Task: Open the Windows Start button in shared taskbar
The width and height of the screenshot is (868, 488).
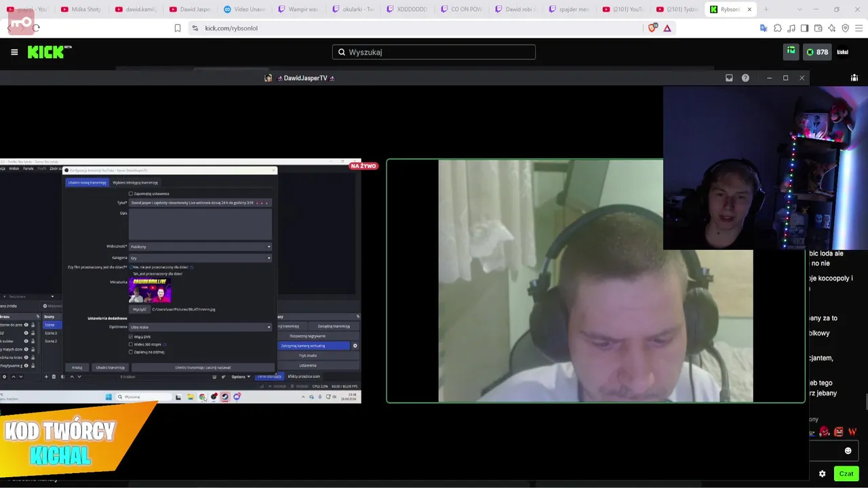Action: [x=108, y=397]
